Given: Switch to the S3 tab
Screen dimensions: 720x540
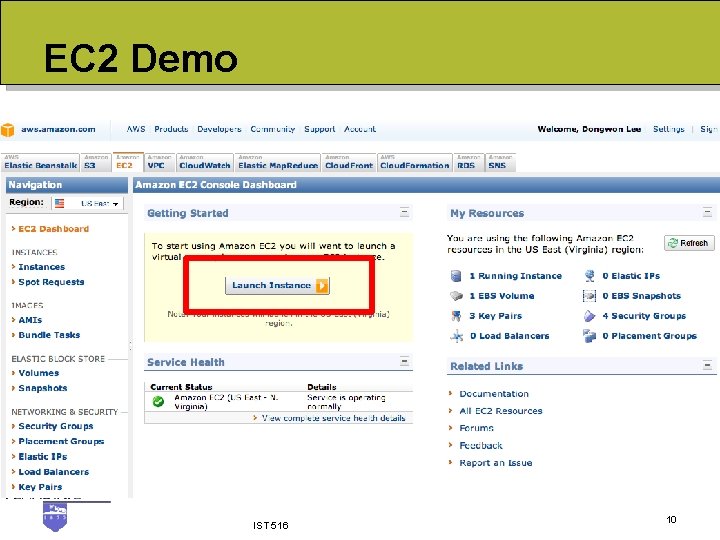Looking at the screenshot, I should (x=96, y=163).
